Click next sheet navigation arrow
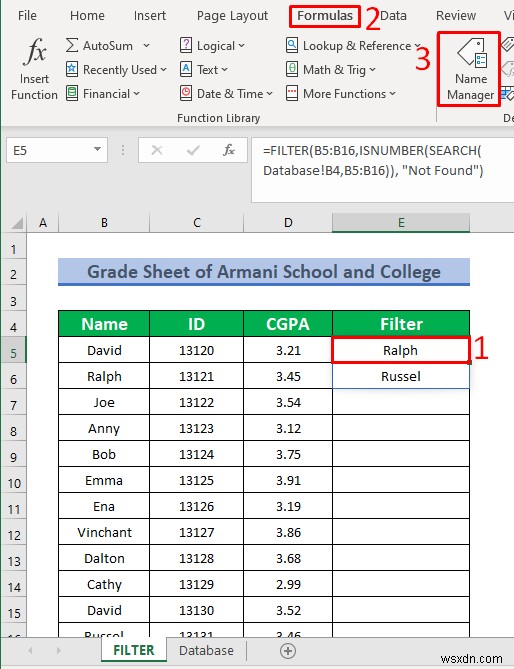This screenshot has height=669, width=514. (58, 651)
